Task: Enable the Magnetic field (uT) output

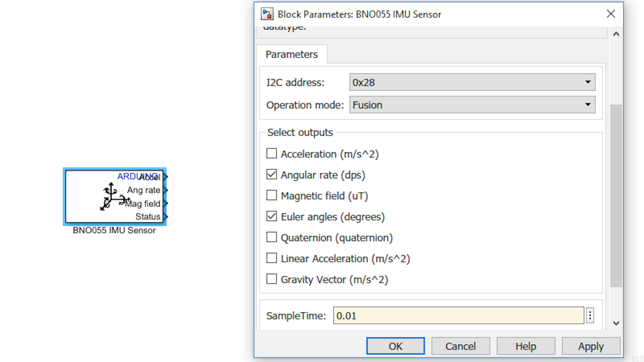Action: pos(272,195)
